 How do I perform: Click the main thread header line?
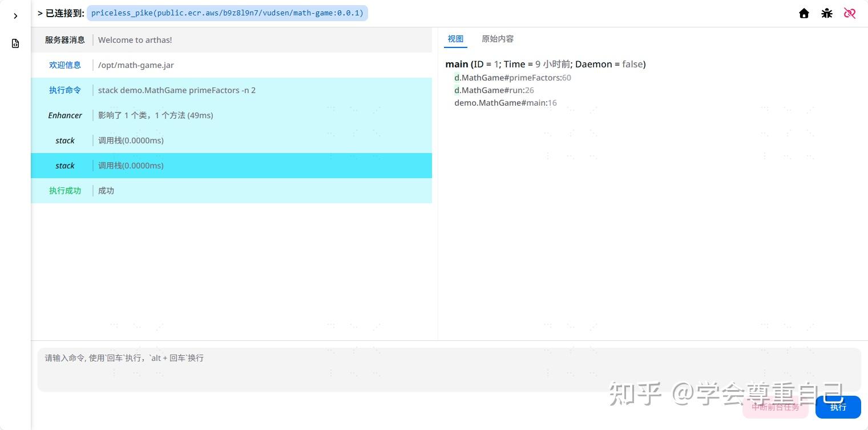click(x=546, y=65)
